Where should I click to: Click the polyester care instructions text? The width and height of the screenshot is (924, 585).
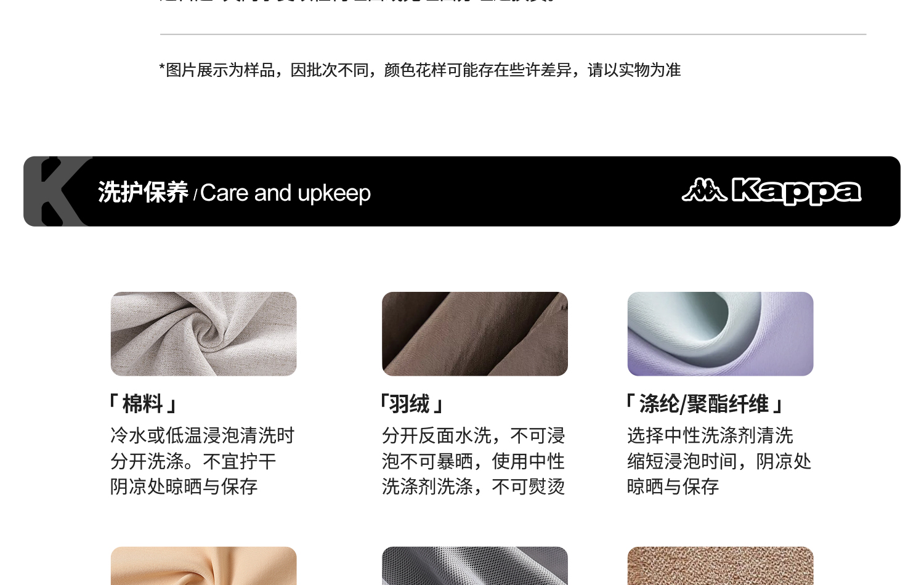click(x=719, y=461)
